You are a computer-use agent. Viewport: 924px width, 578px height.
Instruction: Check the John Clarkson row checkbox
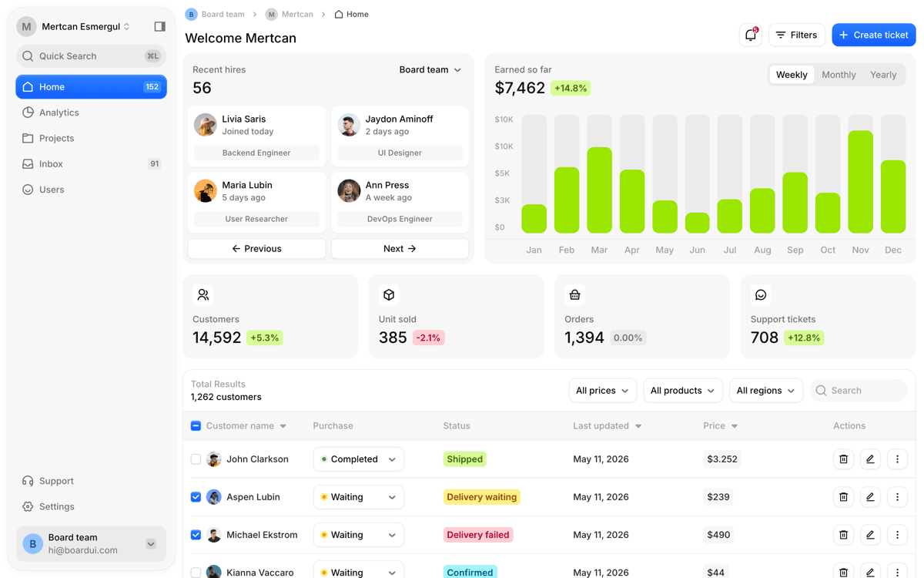tap(196, 459)
